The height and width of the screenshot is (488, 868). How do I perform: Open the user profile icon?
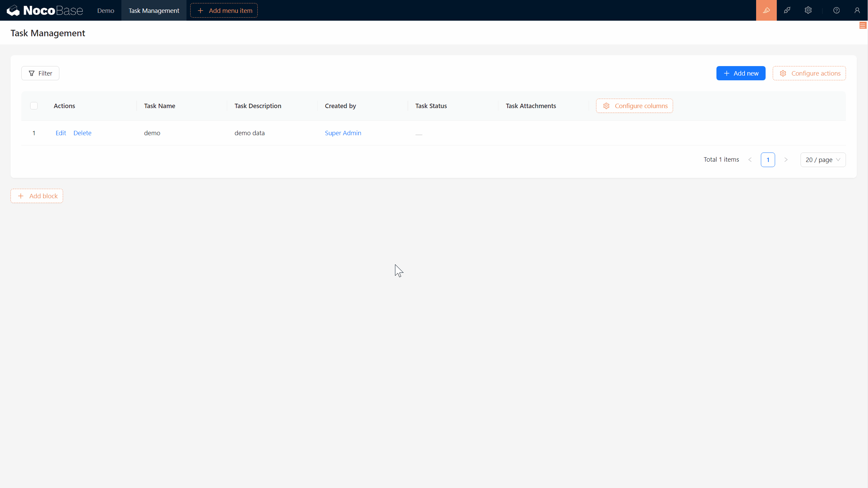857,10
